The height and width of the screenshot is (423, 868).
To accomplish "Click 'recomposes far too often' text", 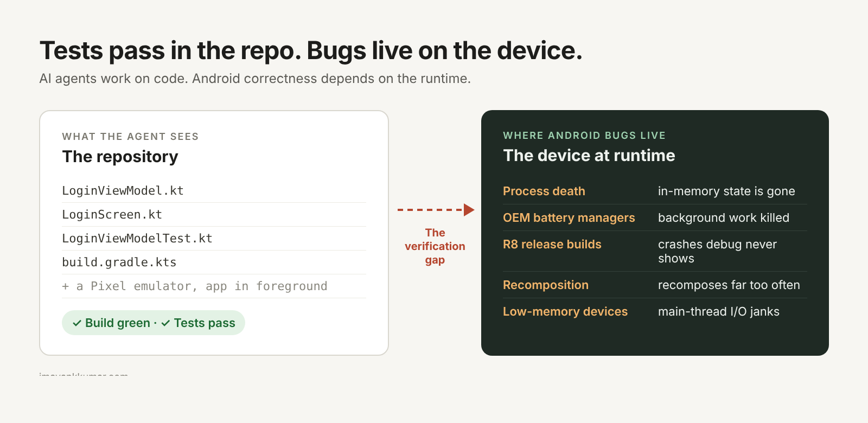I will coord(729,285).
